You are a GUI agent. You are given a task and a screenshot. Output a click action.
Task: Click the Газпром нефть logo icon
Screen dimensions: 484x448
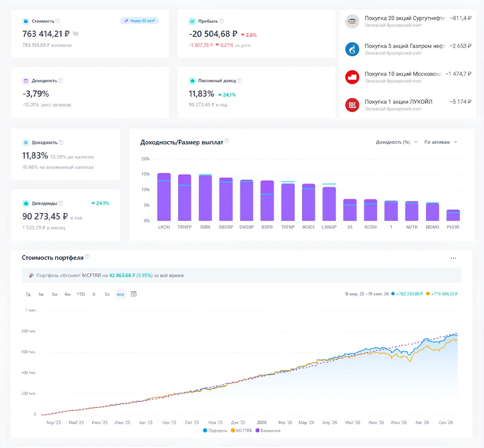coord(352,49)
